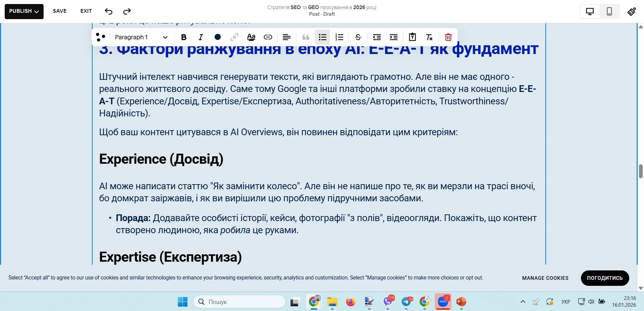The image size is (644, 311).
Task: Open theme styling with the brush icon
Action: point(632,11)
